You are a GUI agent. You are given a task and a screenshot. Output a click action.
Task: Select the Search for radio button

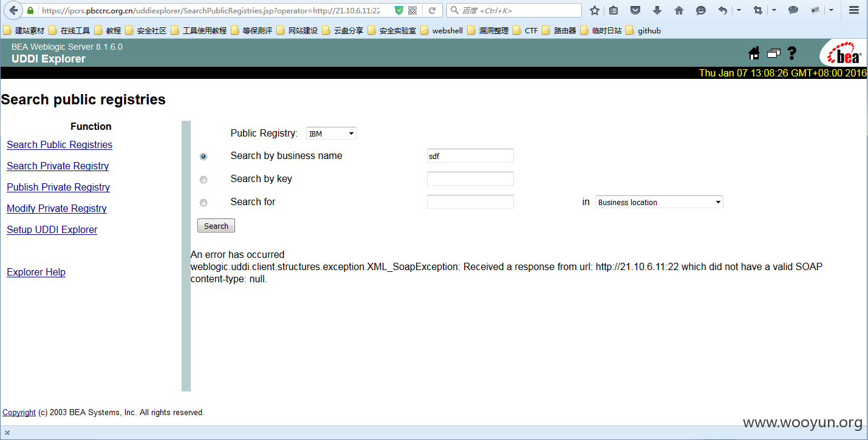point(203,203)
